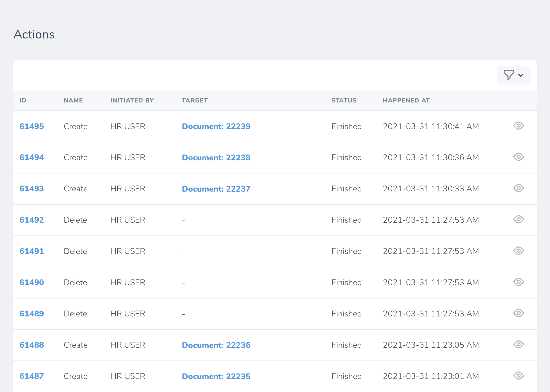Click the eye icon for action 61492
The height and width of the screenshot is (392, 550).
coord(518,220)
